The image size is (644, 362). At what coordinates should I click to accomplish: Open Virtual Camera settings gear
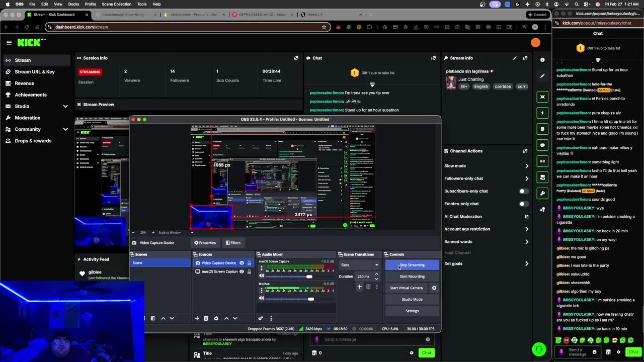[434, 288]
